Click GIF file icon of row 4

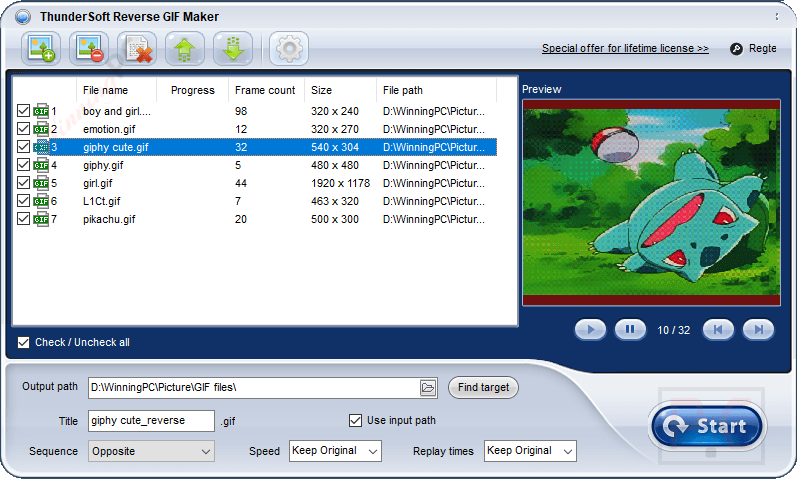pos(41,165)
